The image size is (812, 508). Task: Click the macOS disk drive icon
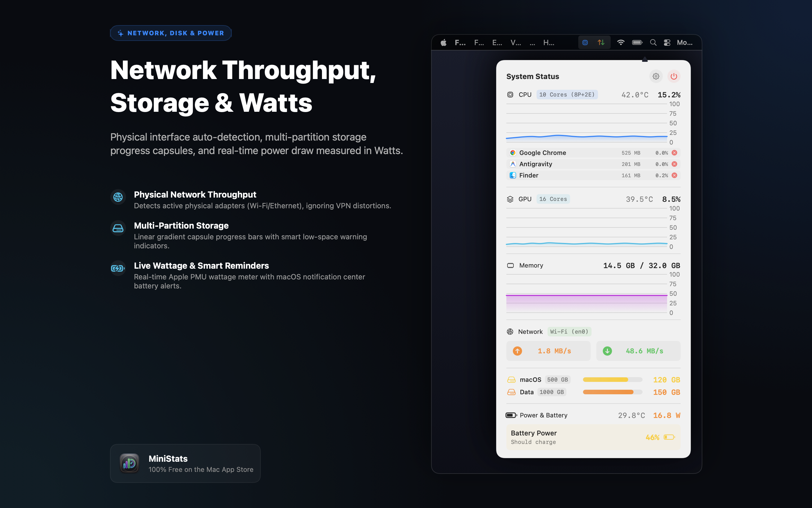click(x=511, y=380)
